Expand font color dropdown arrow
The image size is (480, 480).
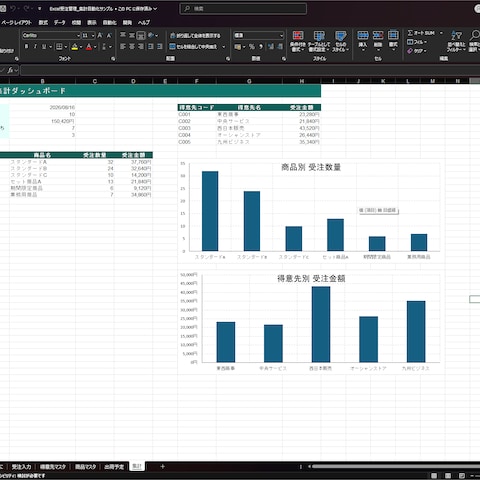tap(95, 47)
